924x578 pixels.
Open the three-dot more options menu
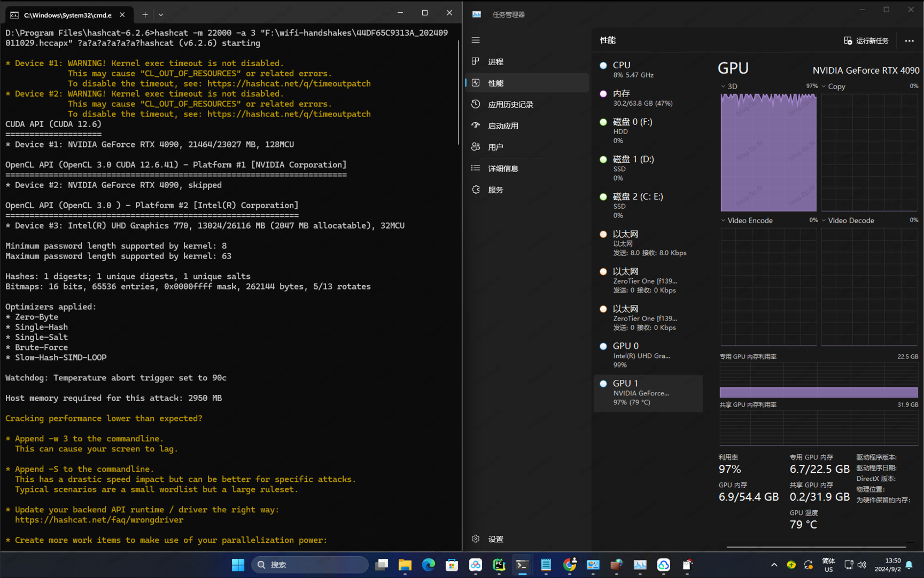pos(909,41)
